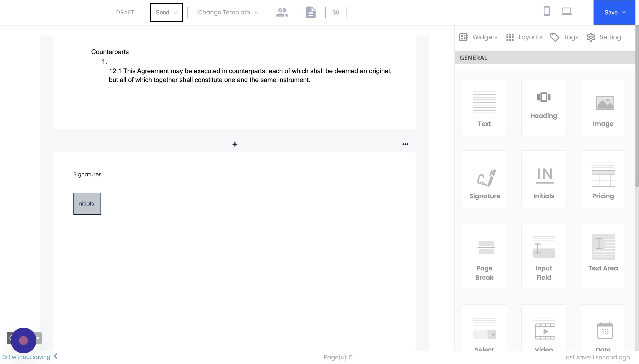Open the Save dropdown button

coord(614,12)
